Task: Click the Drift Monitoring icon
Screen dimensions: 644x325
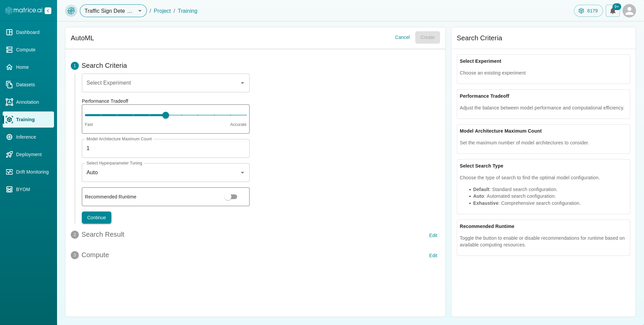Action: click(x=9, y=172)
